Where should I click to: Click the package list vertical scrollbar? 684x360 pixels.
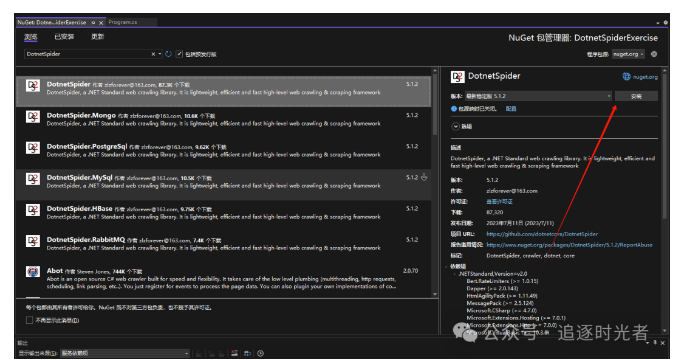coord(434,105)
